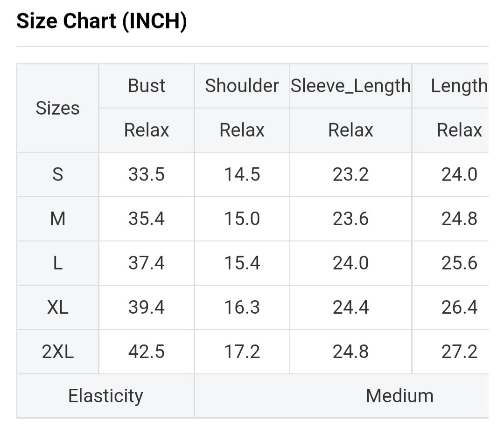Click the Shoulder column header

[x=242, y=86]
